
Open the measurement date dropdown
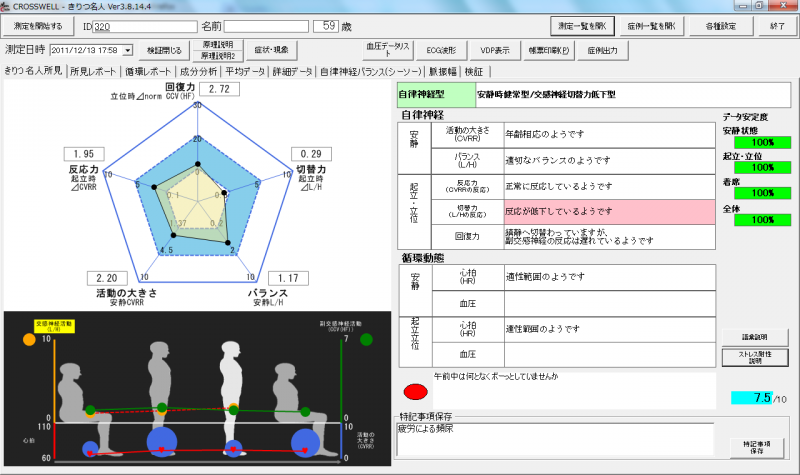tap(127, 49)
